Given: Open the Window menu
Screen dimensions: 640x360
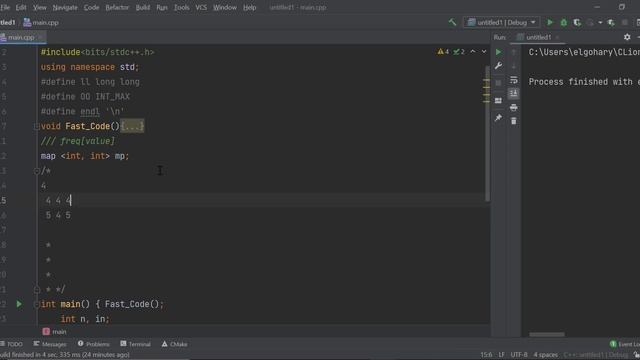Looking at the screenshot, I should pos(225,7).
